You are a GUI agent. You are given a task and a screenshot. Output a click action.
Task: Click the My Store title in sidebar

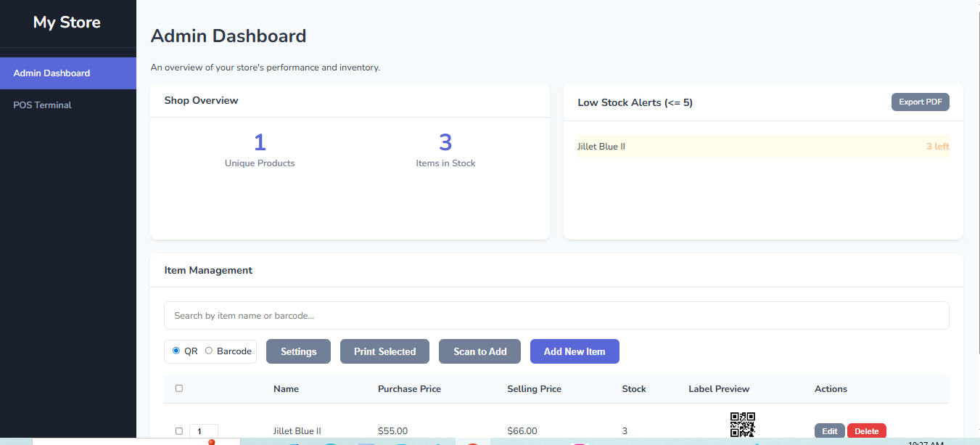[x=67, y=23]
